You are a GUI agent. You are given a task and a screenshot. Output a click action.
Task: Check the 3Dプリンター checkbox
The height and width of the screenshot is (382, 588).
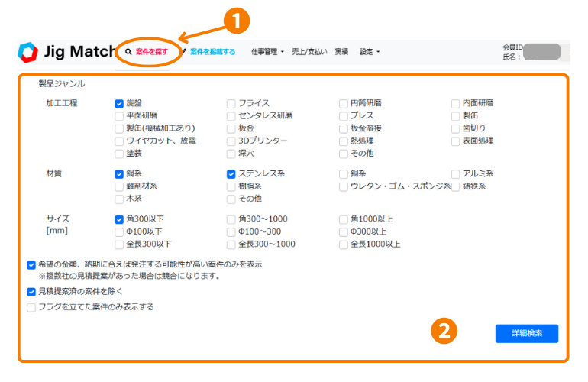pos(231,141)
